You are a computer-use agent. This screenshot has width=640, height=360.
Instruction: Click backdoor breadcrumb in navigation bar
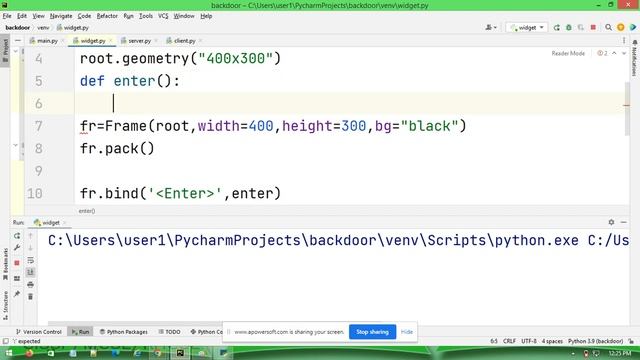pos(18,28)
